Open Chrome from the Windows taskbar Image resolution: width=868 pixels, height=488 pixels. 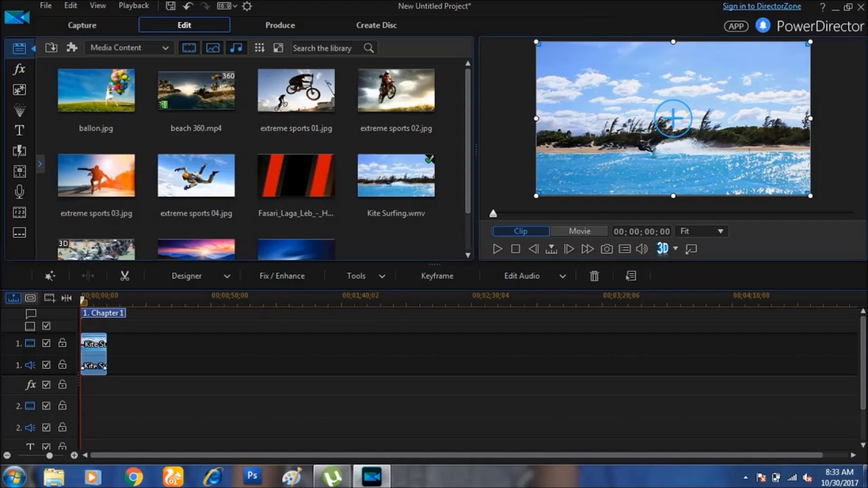[x=134, y=477]
